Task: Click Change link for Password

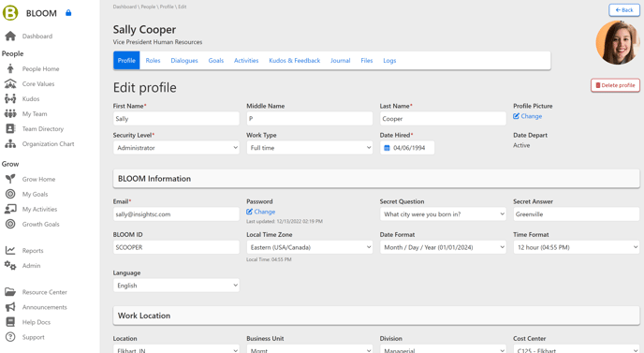Action: [x=265, y=212]
